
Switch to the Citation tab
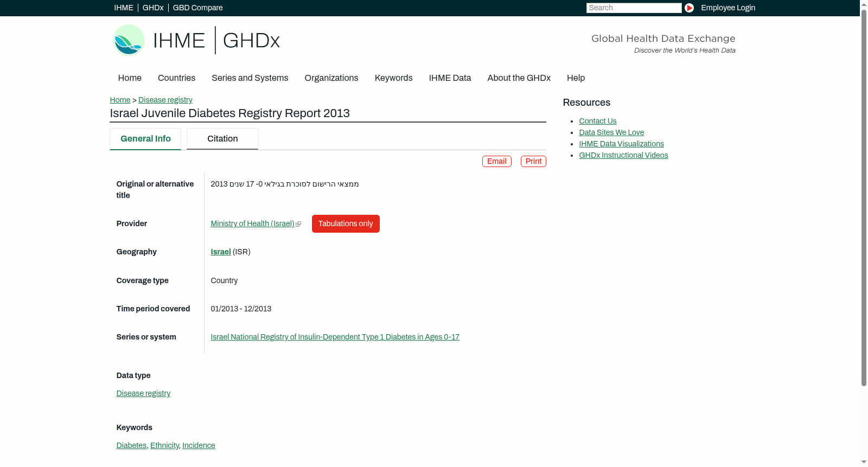pos(222,139)
